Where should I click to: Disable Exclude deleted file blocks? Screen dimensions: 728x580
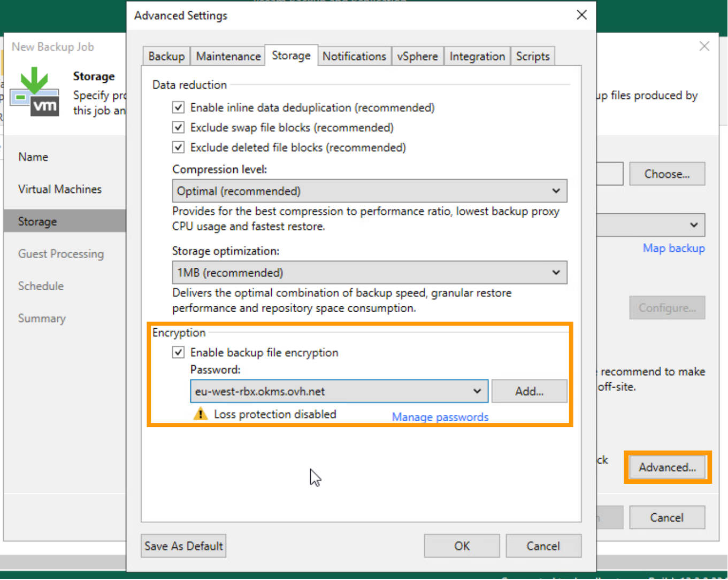point(178,147)
